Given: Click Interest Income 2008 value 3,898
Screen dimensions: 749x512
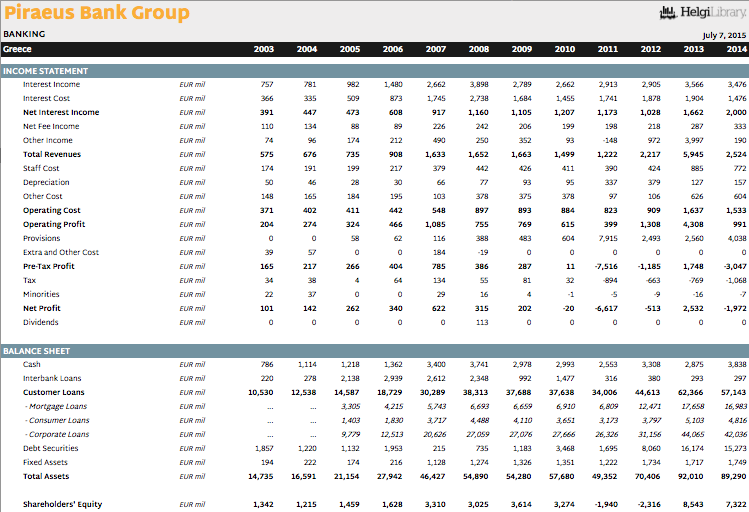Looking at the screenshot, I should (479, 85).
